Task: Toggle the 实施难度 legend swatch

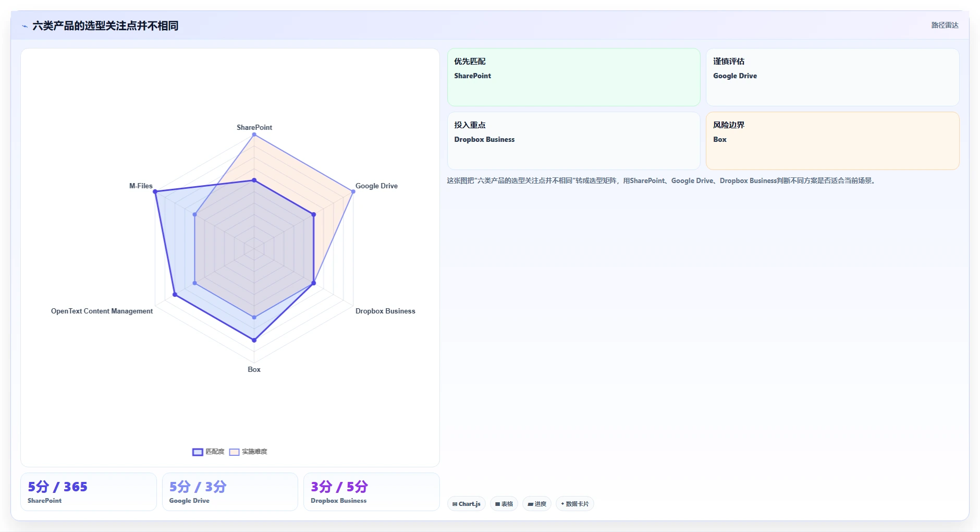Action: (234, 452)
